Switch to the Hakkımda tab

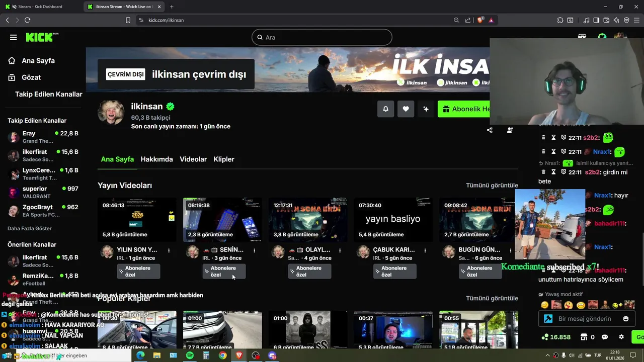156,159
